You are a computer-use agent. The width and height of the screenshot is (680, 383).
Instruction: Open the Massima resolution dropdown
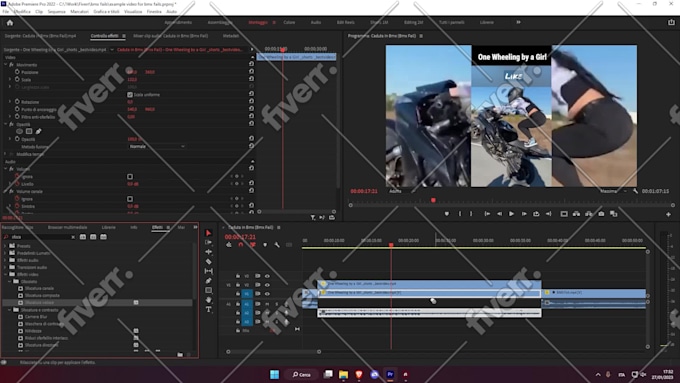tap(613, 191)
